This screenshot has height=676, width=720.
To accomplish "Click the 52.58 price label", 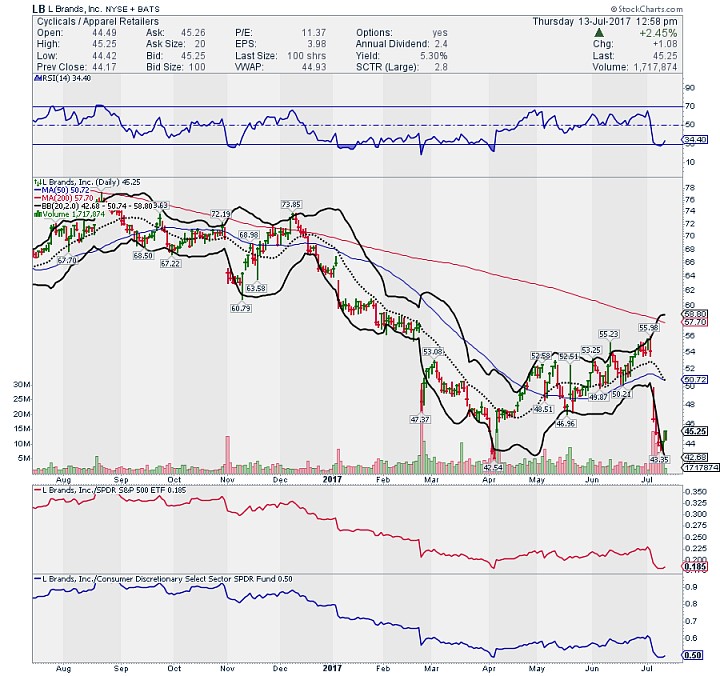I will [x=540, y=355].
